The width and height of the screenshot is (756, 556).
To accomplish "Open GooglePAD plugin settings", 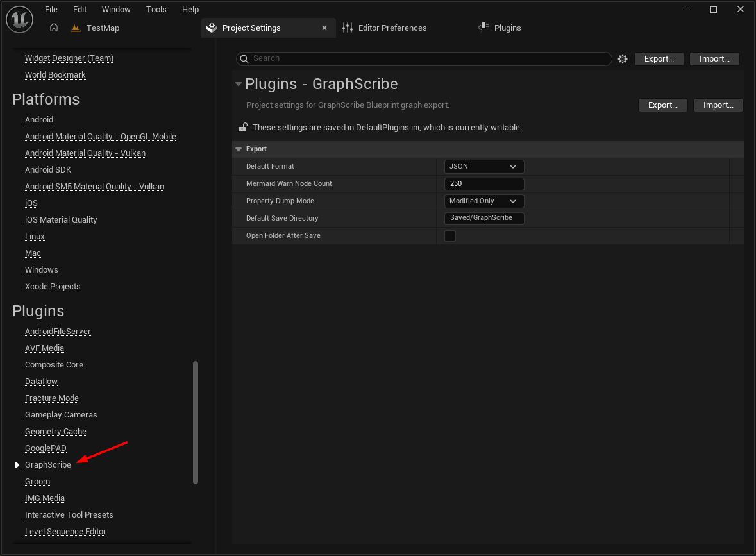I will tap(46, 448).
